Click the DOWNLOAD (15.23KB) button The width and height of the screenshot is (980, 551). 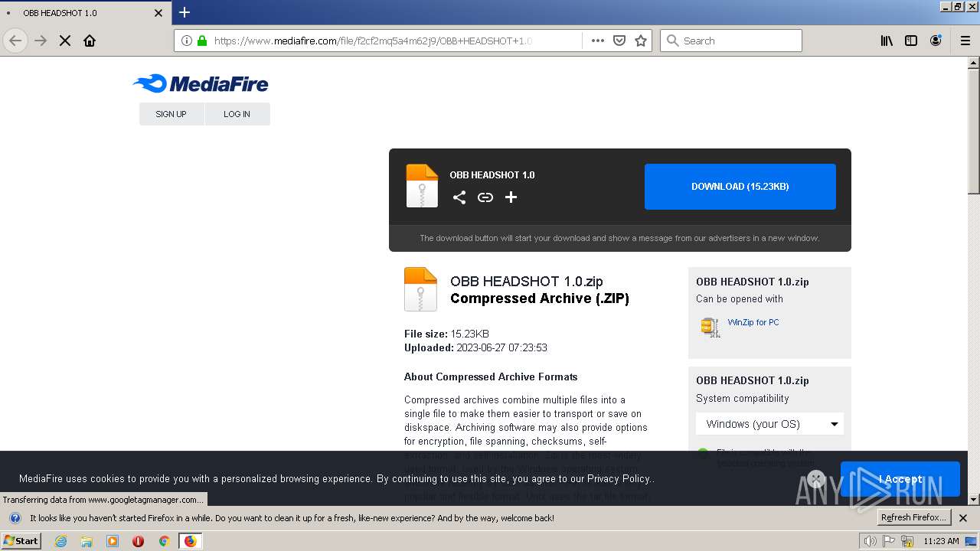740,187
